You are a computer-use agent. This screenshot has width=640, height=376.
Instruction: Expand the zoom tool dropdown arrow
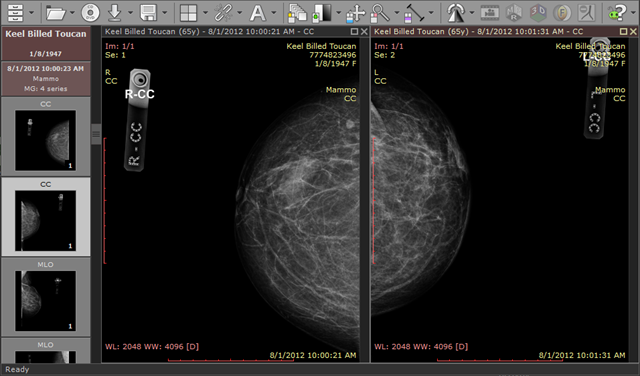(397, 13)
